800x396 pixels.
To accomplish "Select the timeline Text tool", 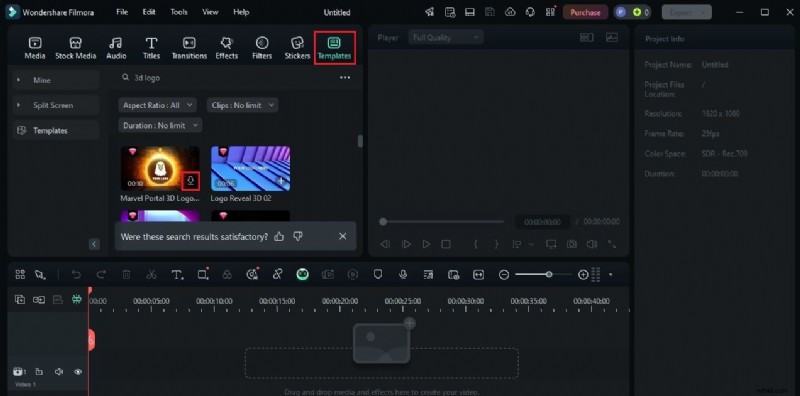I will [x=177, y=275].
